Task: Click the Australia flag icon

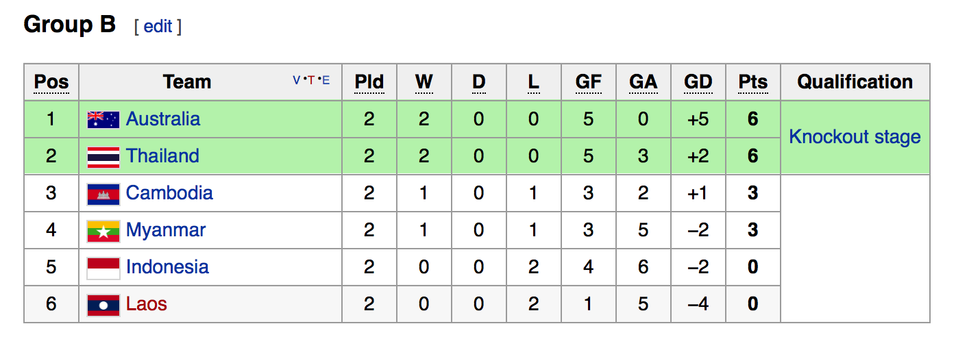Action: click(x=103, y=120)
